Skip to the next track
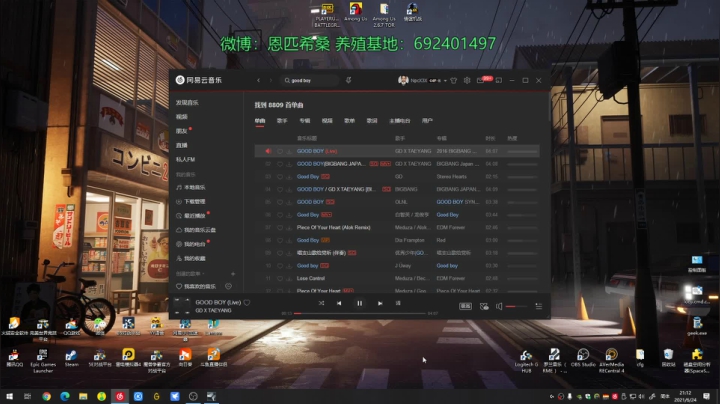 380,303
